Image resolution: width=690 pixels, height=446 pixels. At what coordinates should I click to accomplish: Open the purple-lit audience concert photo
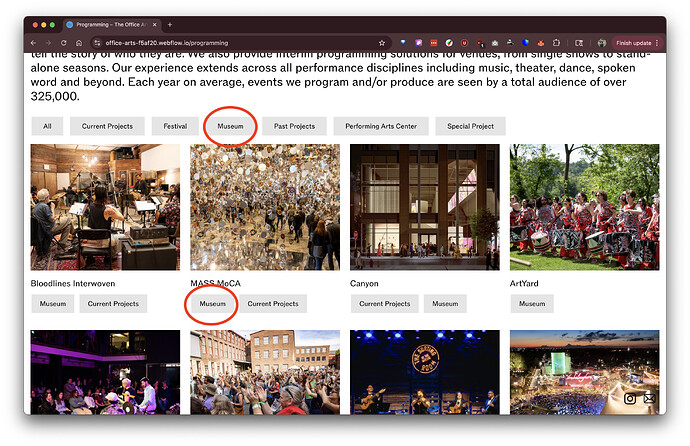click(x=105, y=372)
